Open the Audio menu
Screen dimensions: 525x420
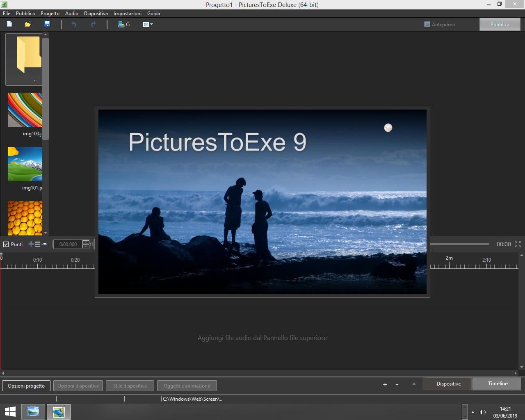point(72,13)
